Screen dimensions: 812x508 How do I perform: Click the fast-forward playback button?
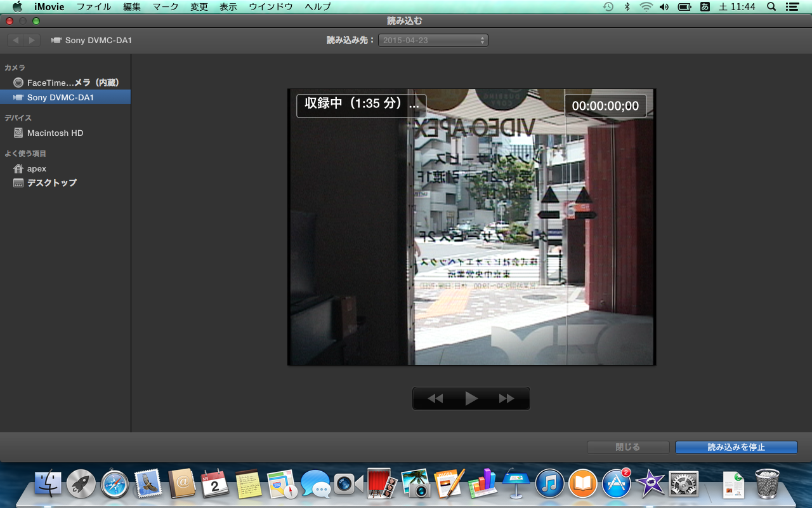tap(507, 399)
